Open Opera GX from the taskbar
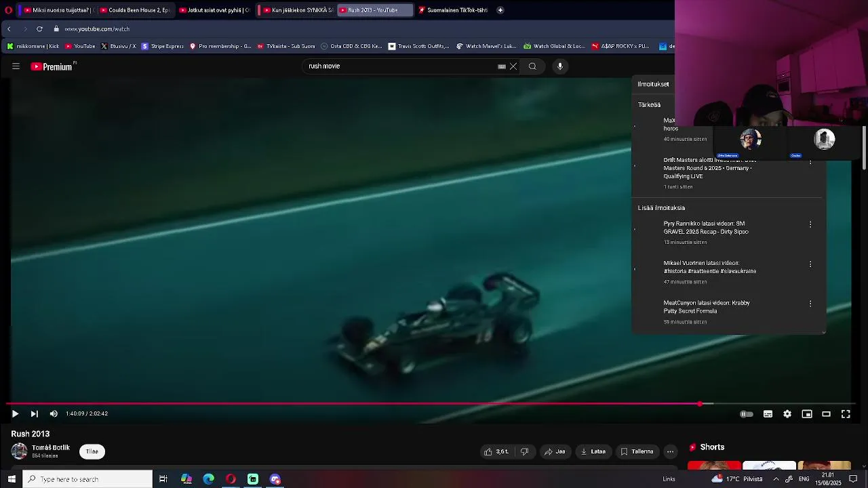Screen dimensions: 868x488 click(231, 479)
